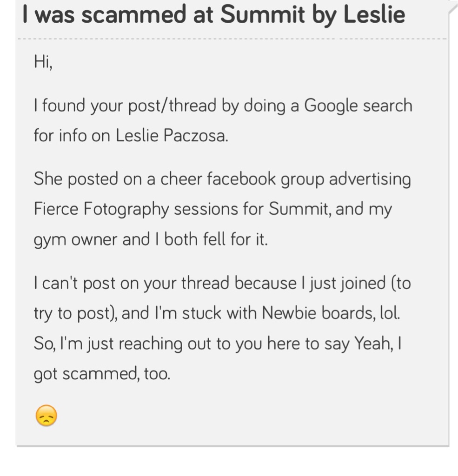
Task: Click the 'Hi,' greeting line
Action: [43, 62]
